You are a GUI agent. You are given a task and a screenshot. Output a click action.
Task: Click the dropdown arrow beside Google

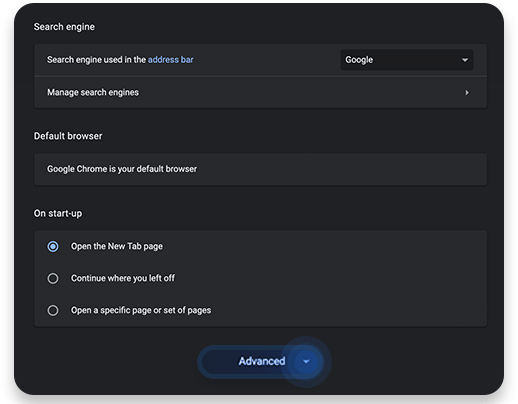pyautogui.click(x=465, y=60)
